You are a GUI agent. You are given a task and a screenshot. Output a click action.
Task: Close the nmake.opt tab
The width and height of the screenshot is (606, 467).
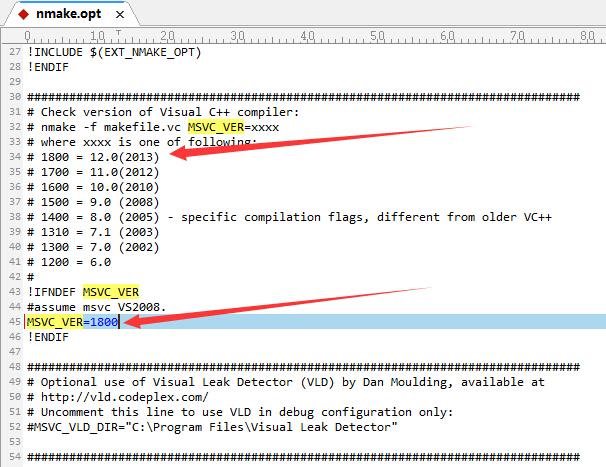point(120,15)
